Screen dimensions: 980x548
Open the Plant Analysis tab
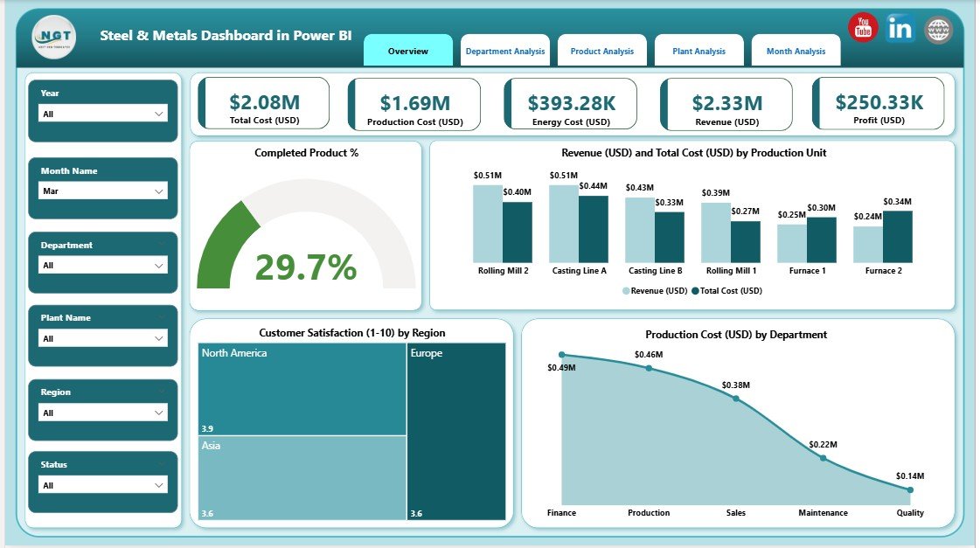(699, 51)
